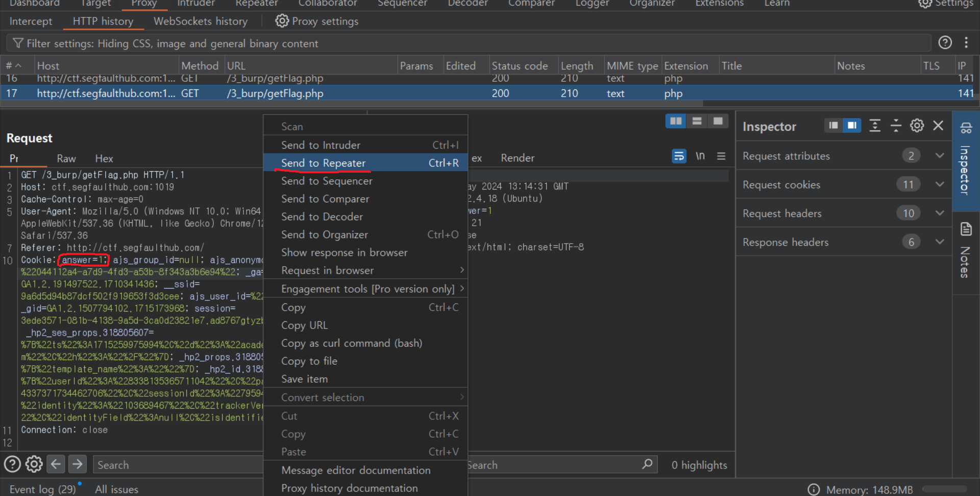
Task: Go to previous search match arrow
Action: click(56, 464)
